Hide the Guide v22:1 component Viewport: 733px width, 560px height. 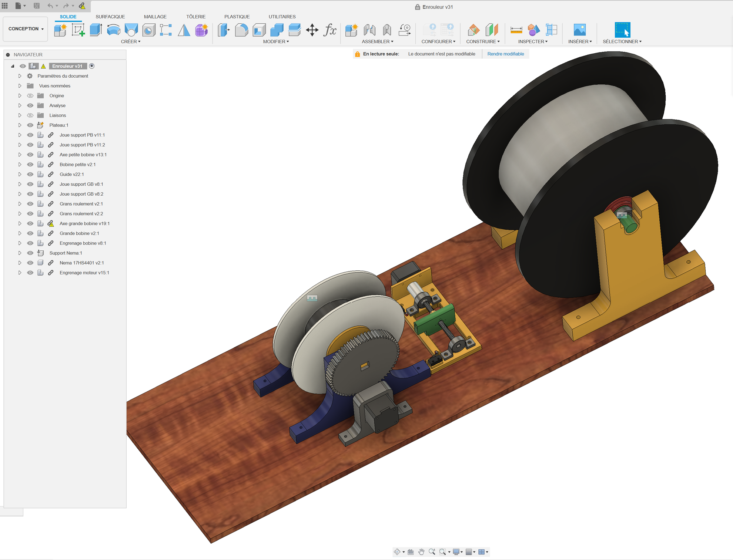(x=30, y=174)
